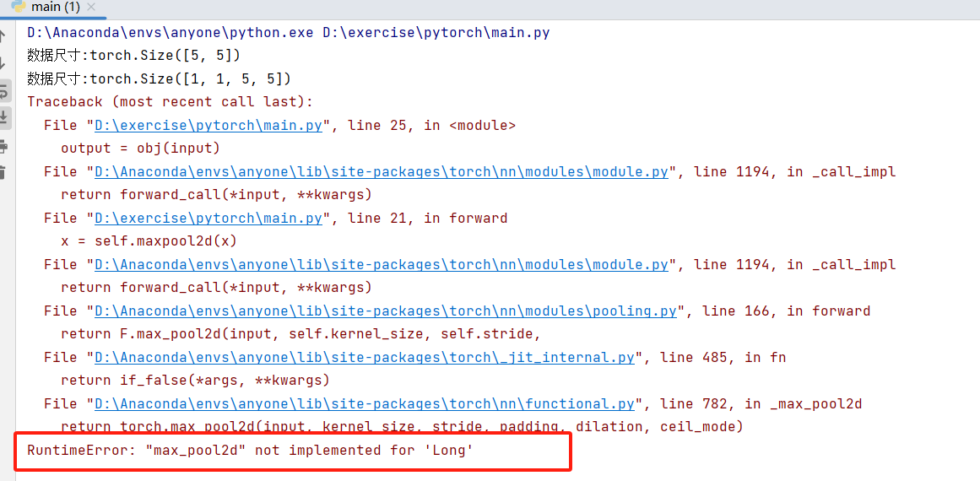Close the main (1) run tab
980x481 pixels.
[90, 8]
